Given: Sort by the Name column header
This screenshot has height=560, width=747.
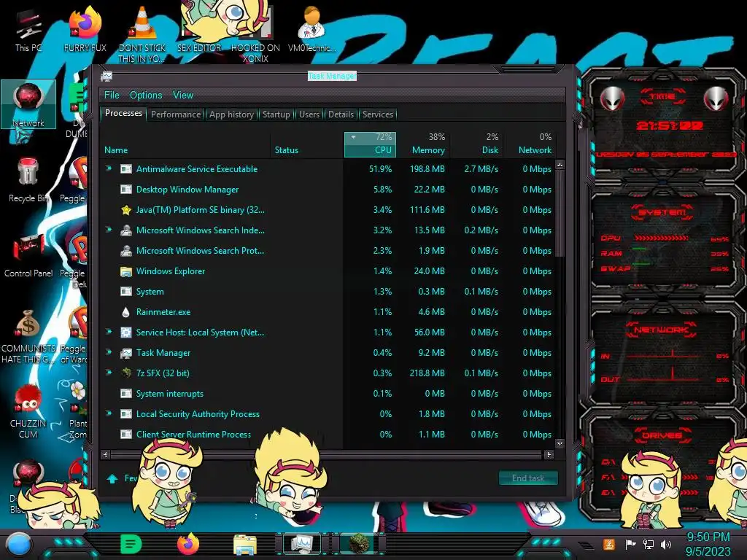Looking at the screenshot, I should (x=185, y=144).
